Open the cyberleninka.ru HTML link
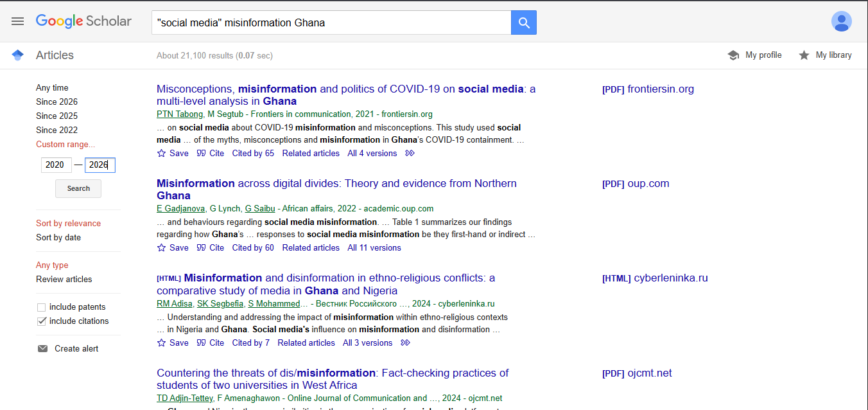 655,278
